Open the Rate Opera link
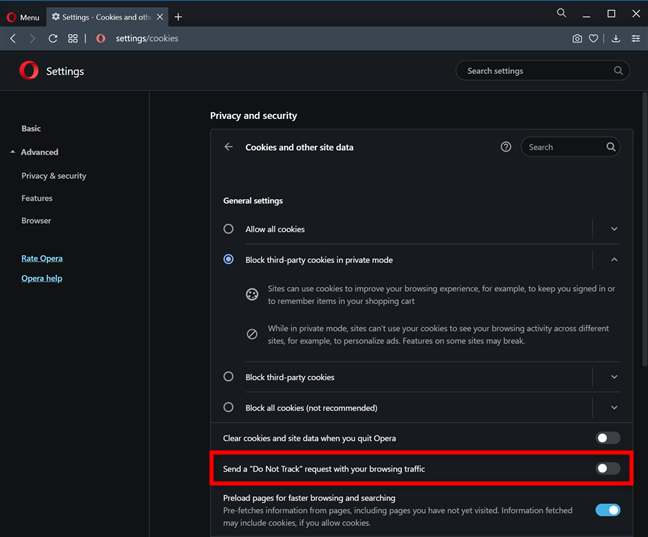The image size is (648, 537). [x=42, y=258]
